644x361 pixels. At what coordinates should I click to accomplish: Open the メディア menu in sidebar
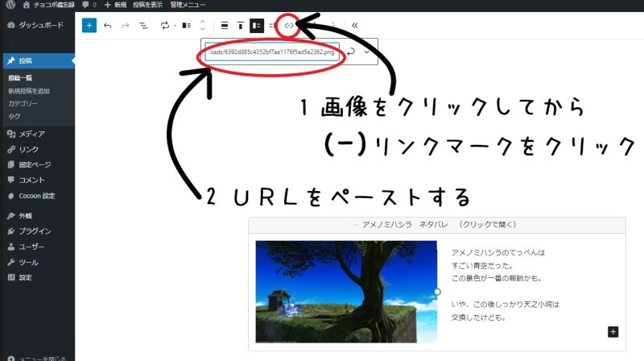click(x=31, y=134)
